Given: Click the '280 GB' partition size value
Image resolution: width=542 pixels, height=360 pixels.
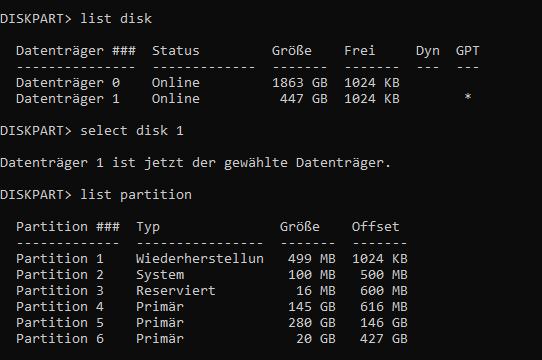Looking at the screenshot, I should click(x=311, y=323).
